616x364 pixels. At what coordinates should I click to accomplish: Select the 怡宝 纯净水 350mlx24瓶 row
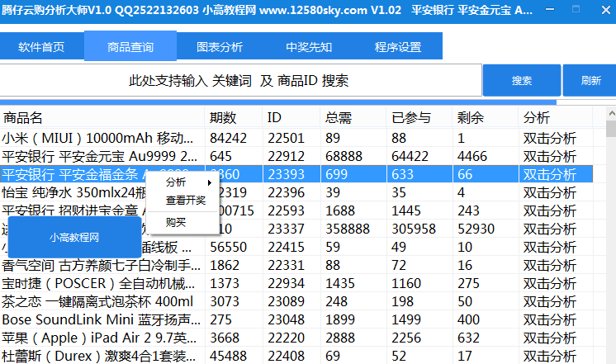[296, 192]
